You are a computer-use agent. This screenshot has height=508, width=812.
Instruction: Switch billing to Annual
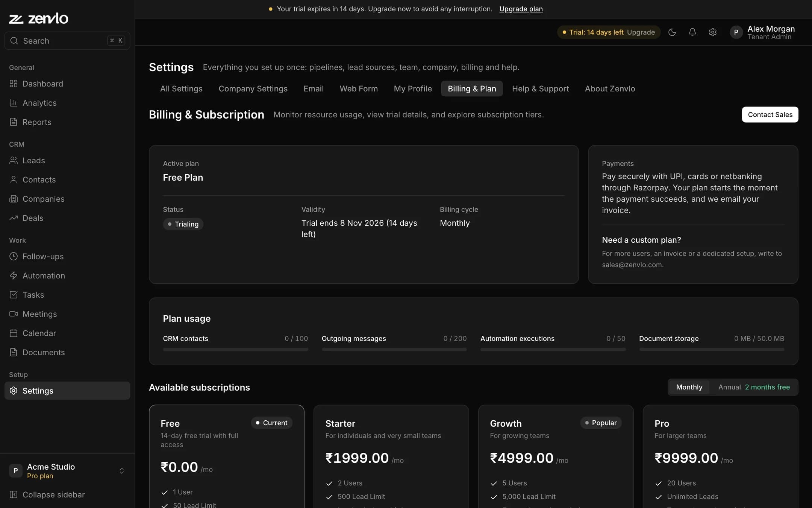754,387
